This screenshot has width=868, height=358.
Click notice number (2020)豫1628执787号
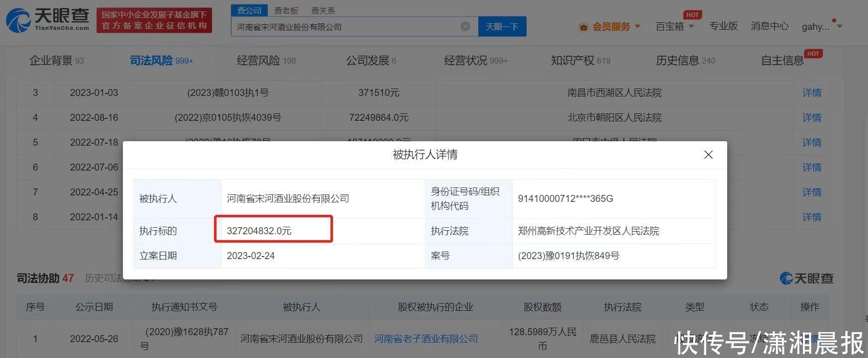184,339
